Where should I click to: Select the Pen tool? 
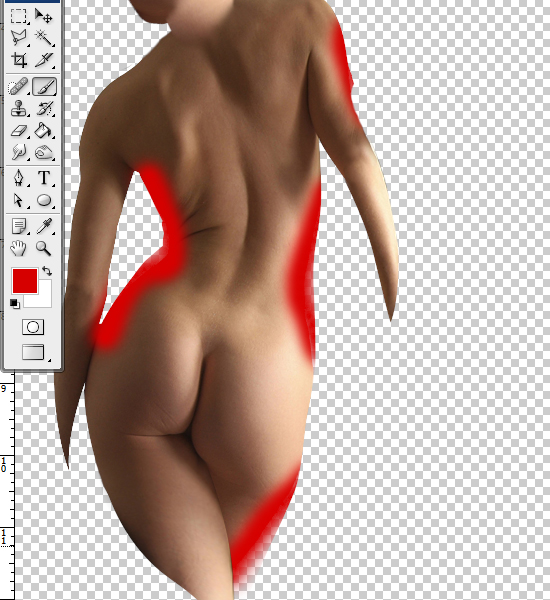coord(18,178)
